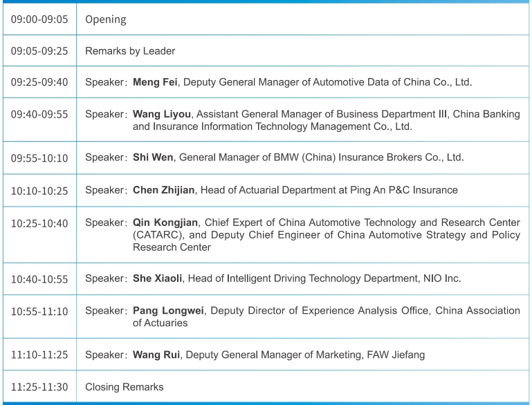Click speaker name Qin Kongjian
Screen dimensions: 532x405
coord(166,223)
